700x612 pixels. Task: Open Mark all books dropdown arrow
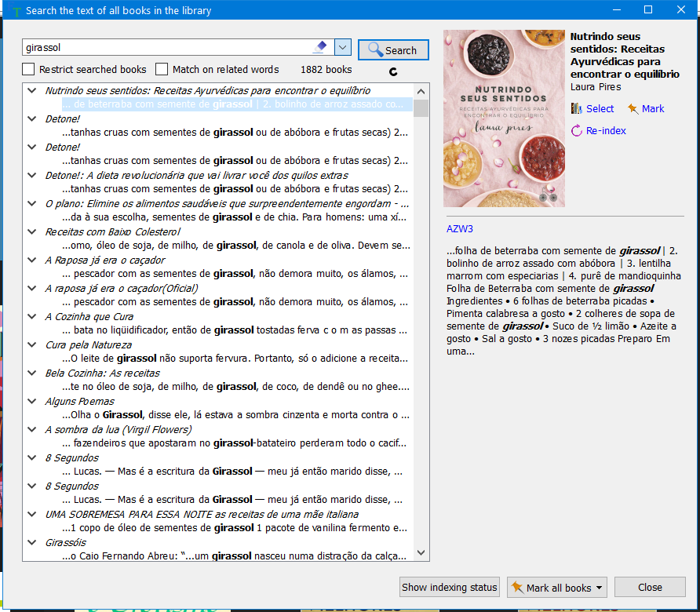click(599, 588)
